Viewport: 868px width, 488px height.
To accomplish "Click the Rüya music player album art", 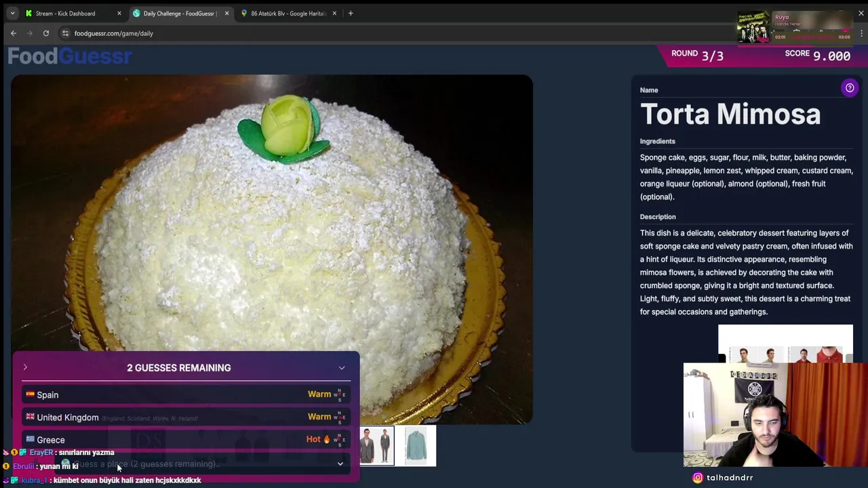I will coord(755,27).
